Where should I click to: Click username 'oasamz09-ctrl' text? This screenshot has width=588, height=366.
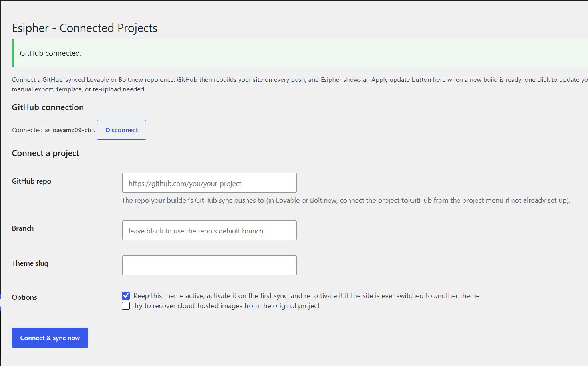point(73,130)
